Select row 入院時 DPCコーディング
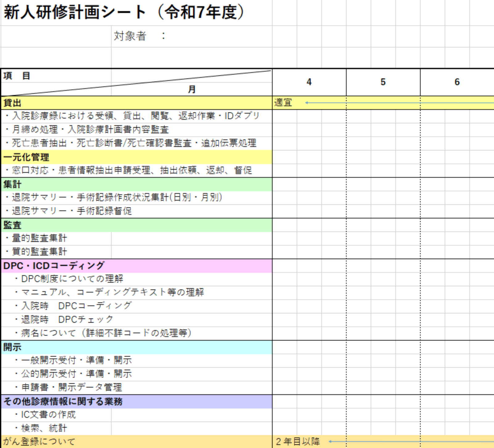 pyautogui.click(x=137, y=306)
